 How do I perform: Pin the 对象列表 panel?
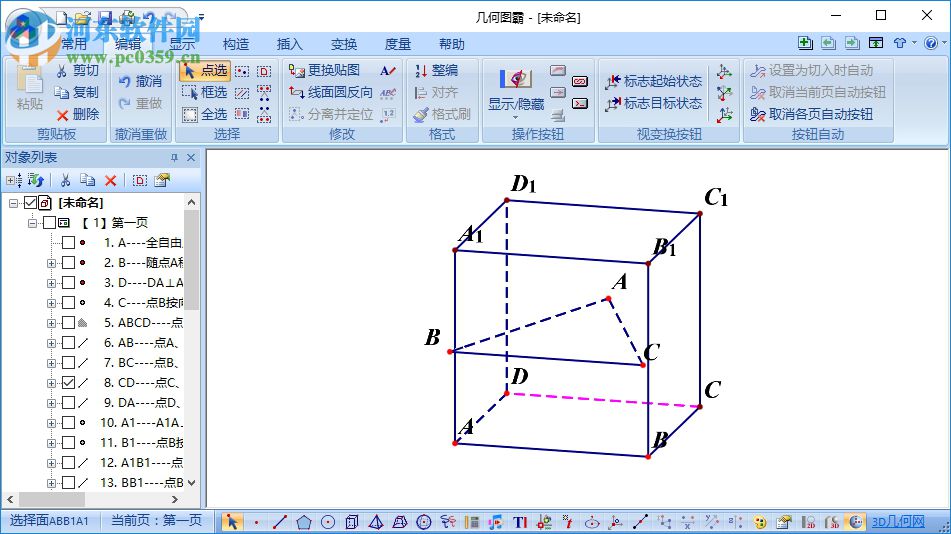(x=175, y=158)
